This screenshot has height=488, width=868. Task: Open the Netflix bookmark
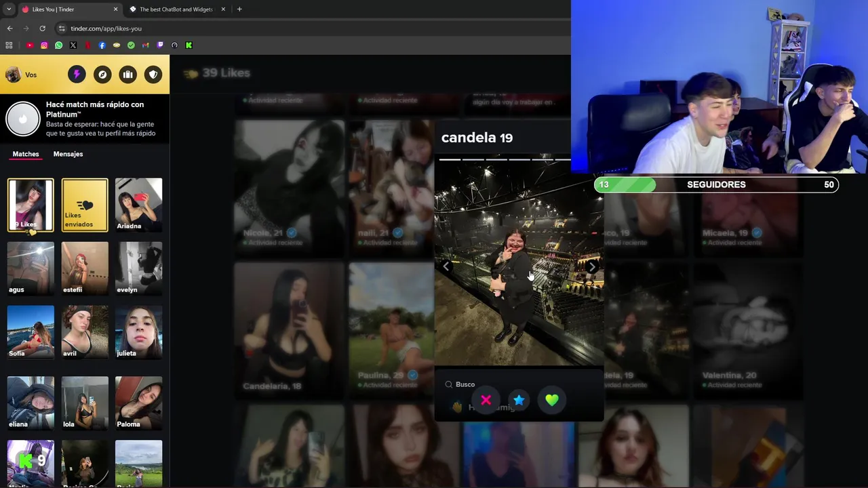(x=87, y=45)
